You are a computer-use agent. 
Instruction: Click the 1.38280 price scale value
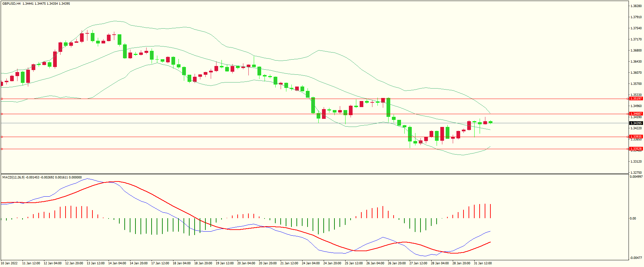click(x=636, y=6)
